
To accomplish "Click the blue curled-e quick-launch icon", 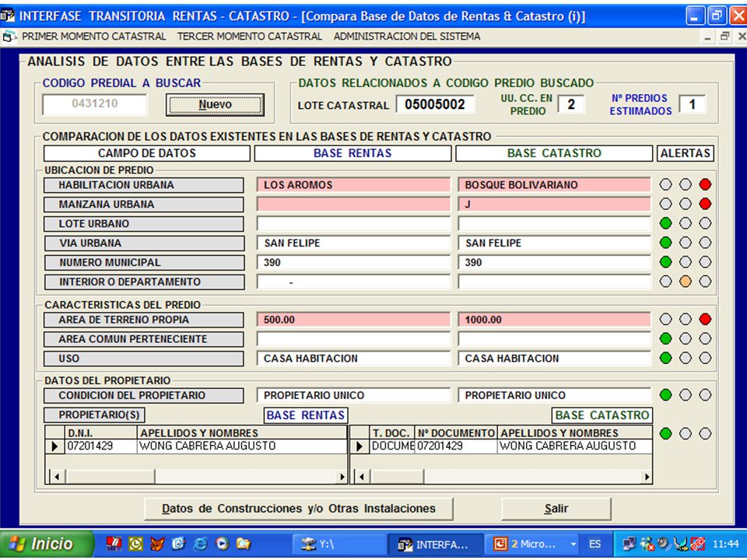I will click(x=178, y=544).
